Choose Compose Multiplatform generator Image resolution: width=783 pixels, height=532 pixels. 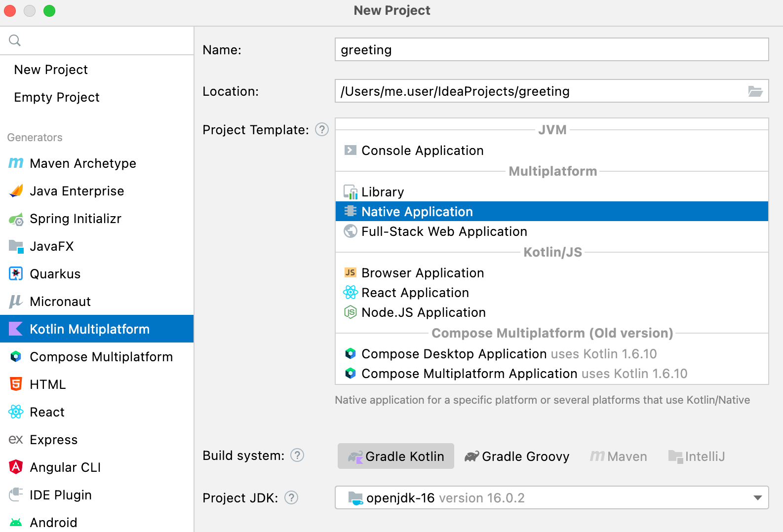click(x=97, y=356)
